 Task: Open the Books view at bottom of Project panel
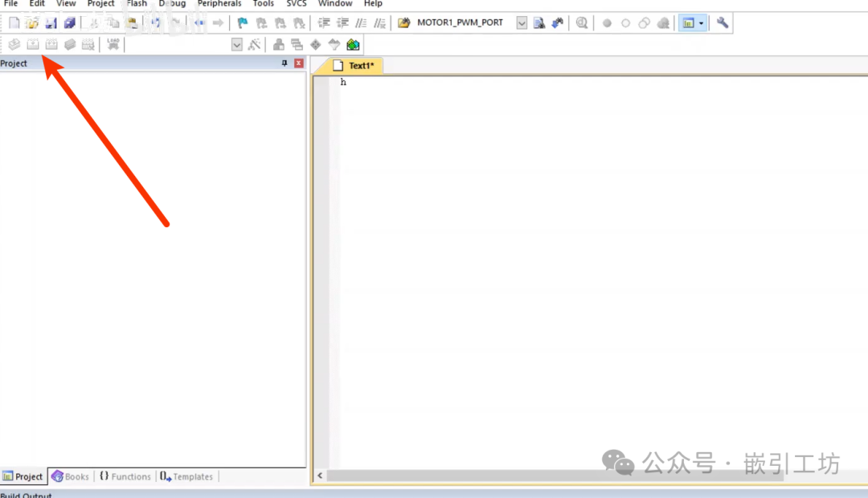[71, 476]
